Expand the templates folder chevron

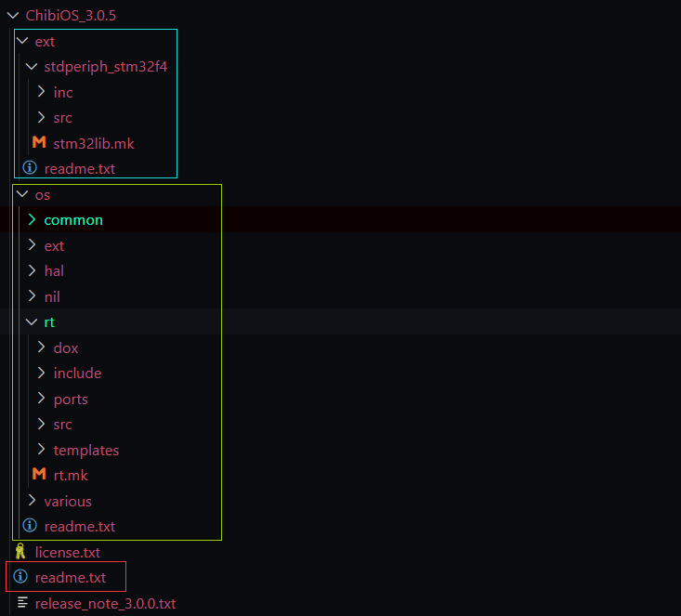pos(41,450)
